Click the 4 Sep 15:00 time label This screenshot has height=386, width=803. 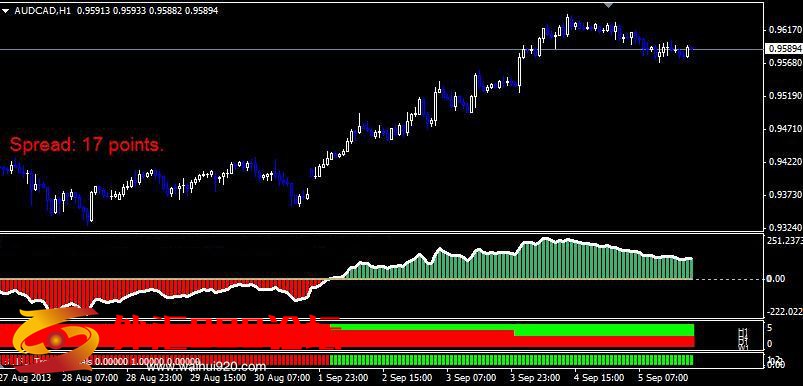[x=598, y=377]
